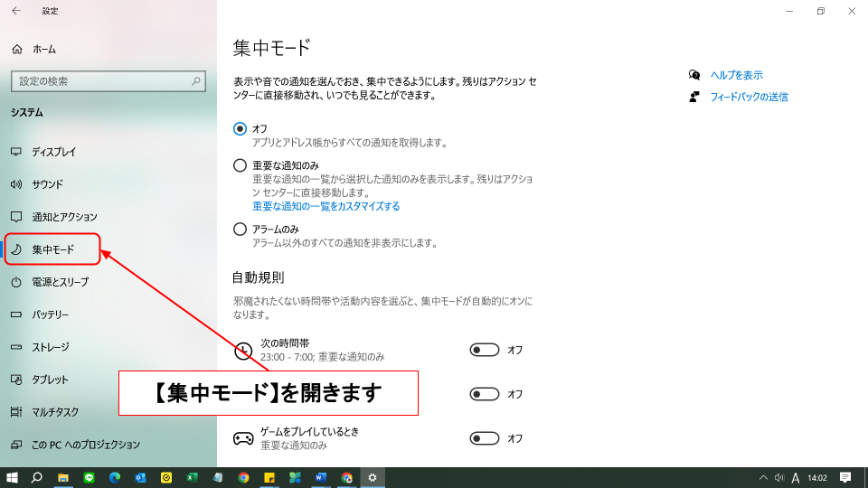The height and width of the screenshot is (488, 868).
Task: Open '重要な通知の一覧をカスタマイズする' link
Action: pyautogui.click(x=325, y=206)
